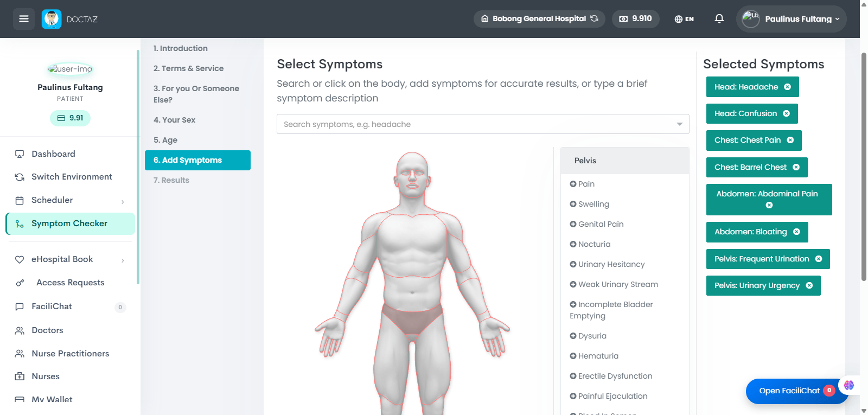Expand the eHospital Book submenu chevron
868x415 pixels.
(123, 260)
